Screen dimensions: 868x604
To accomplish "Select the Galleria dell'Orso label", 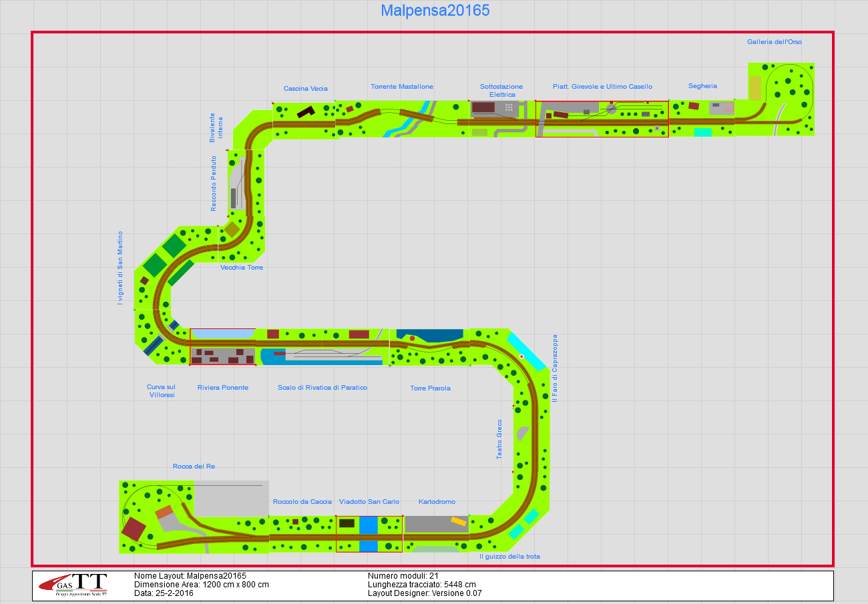I will click(x=775, y=41).
